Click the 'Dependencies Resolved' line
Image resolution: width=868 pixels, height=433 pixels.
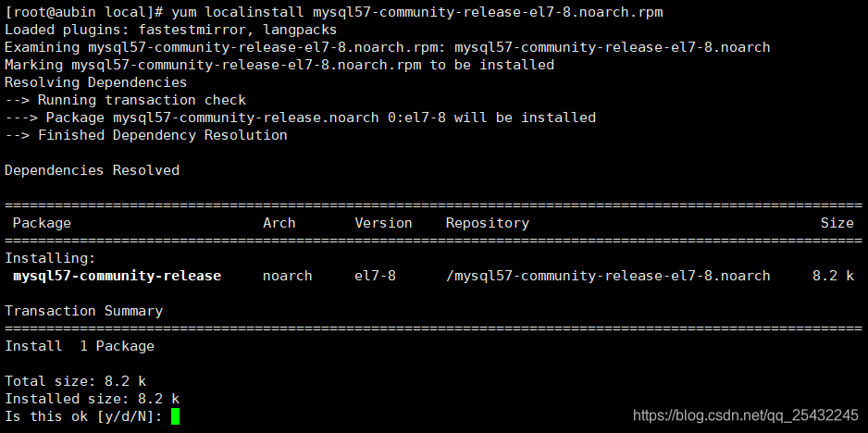coord(92,170)
